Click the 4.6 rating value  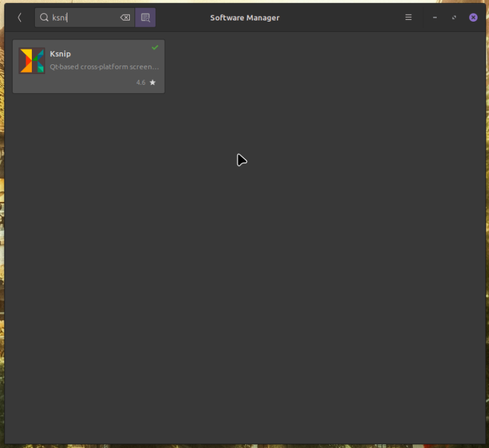point(141,82)
